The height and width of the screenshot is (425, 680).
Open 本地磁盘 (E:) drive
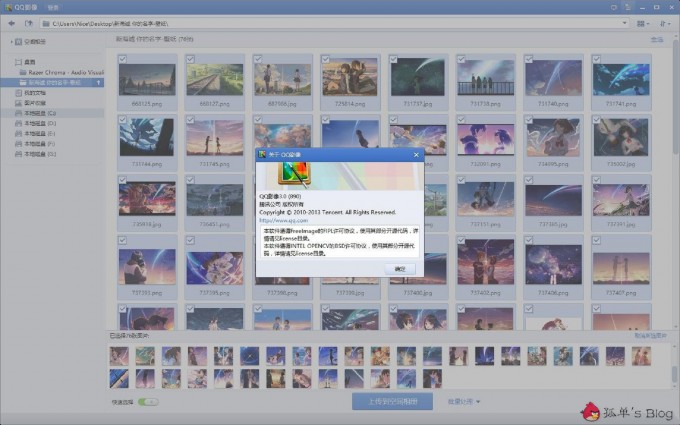click(40, 134)
